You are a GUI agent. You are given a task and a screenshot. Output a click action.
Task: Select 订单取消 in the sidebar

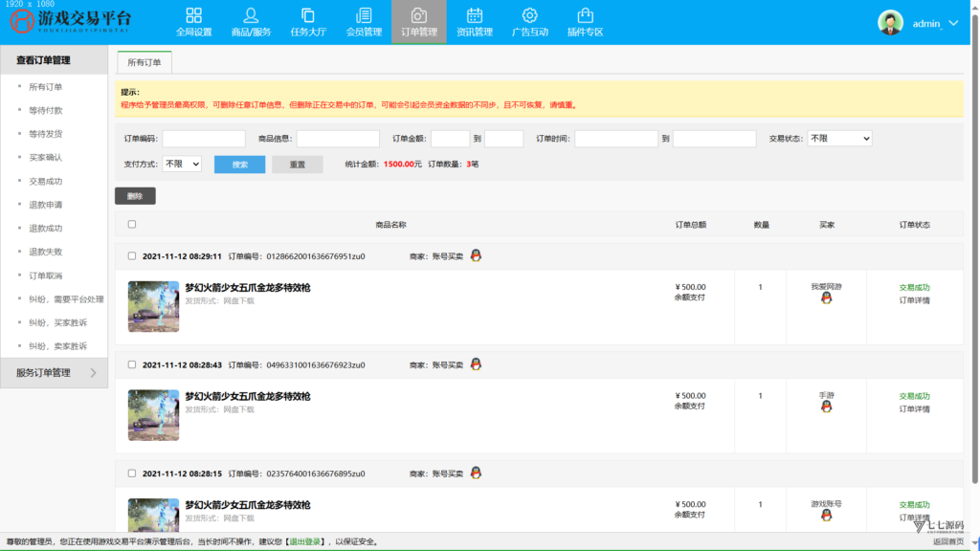click(46, 275)
